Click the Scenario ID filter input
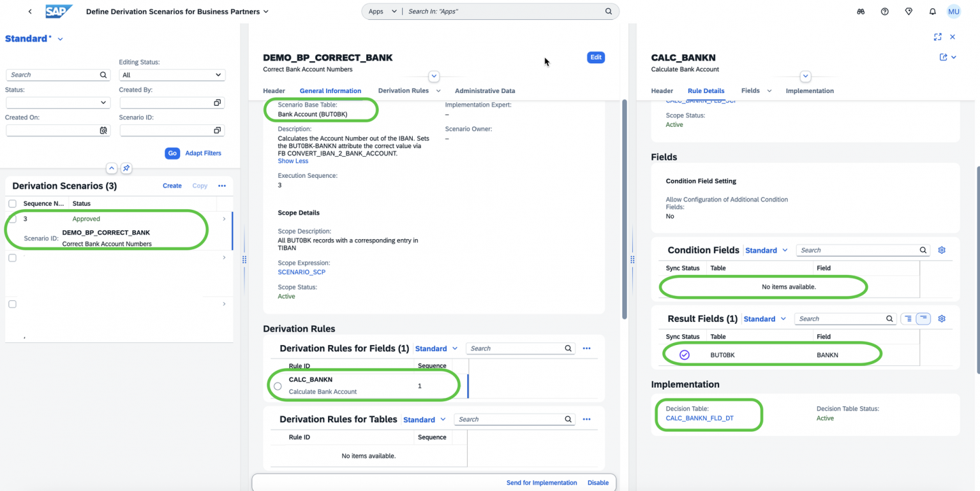 click(166, 130)
